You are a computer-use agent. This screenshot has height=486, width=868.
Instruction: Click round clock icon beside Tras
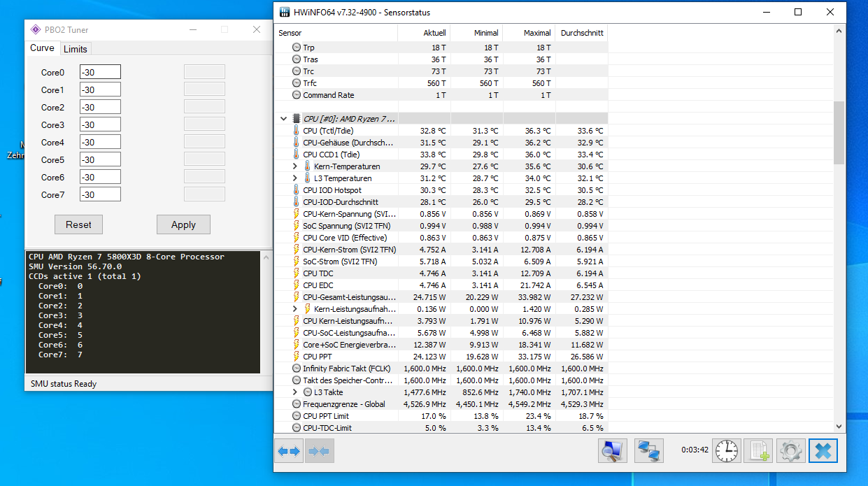[x=297, y=59]
